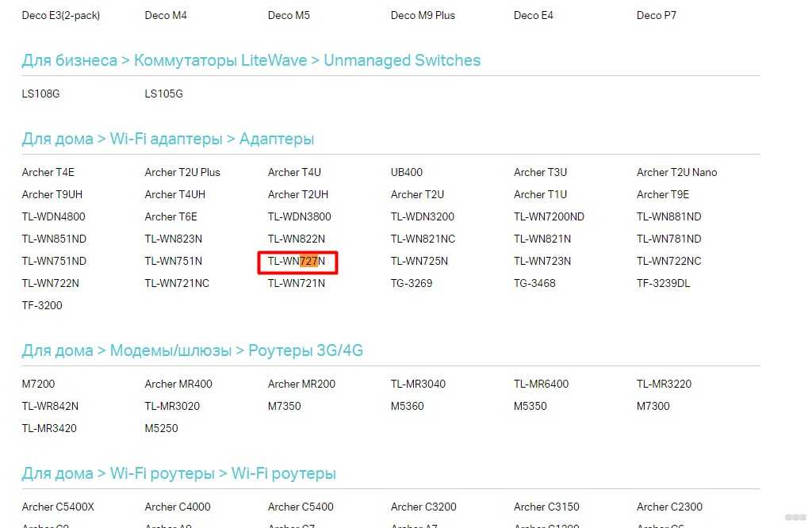Open the LS105G switch link
The height and width of the screenshot is (528, 812).
(x=163, y=94)
